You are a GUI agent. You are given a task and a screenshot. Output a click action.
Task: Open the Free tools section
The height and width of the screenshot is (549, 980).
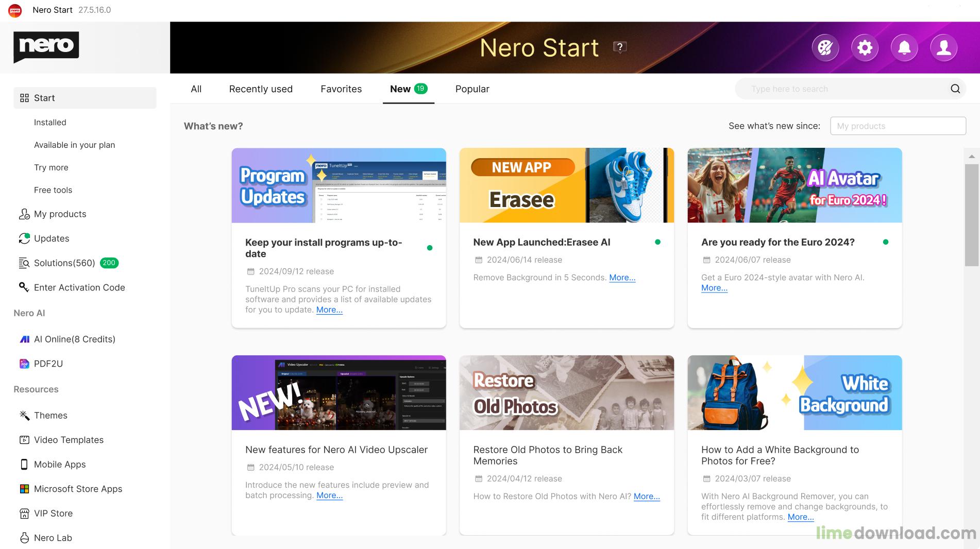click(x=53, y=190)
